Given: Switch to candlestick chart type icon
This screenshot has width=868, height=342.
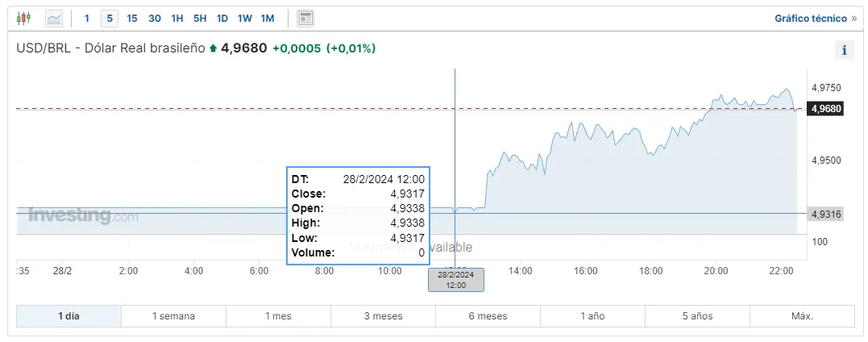Looking at the screenshot, I should [x=24, y=19].
